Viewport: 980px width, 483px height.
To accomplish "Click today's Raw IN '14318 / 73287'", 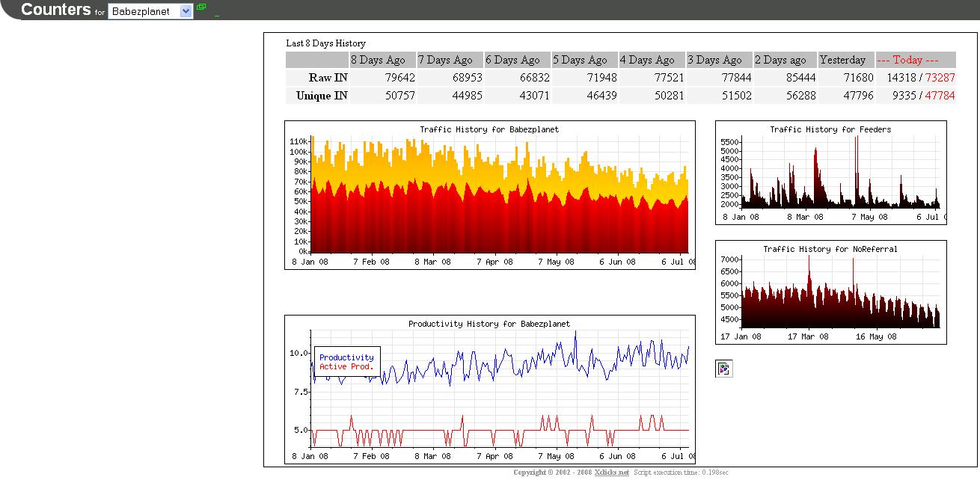I will point(921,78).
